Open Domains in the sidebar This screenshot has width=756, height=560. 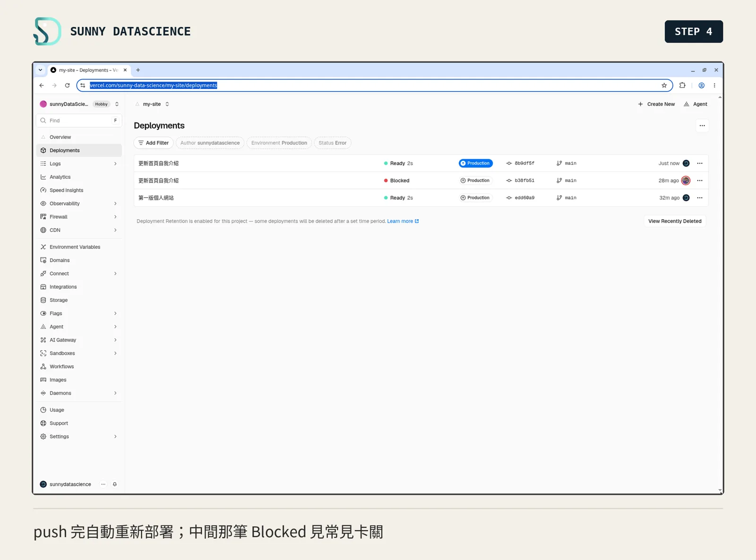(x=79, y=260)
